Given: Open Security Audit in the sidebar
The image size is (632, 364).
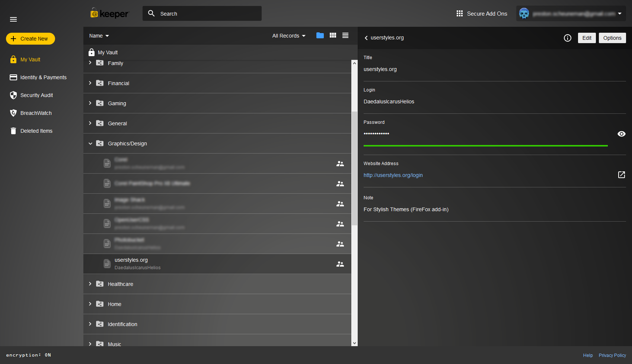Looking at the screenshot, I should (36, 95).
